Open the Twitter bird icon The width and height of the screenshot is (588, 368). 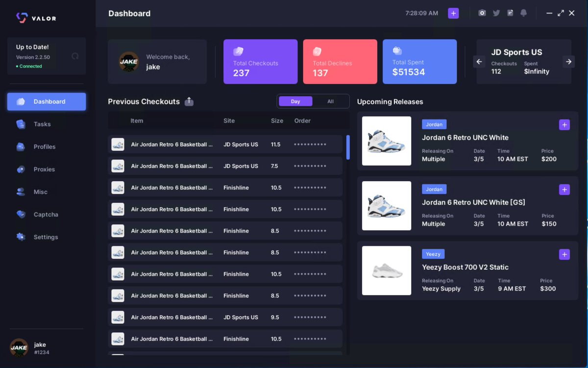pyautogui.click(x=496, y=13)
